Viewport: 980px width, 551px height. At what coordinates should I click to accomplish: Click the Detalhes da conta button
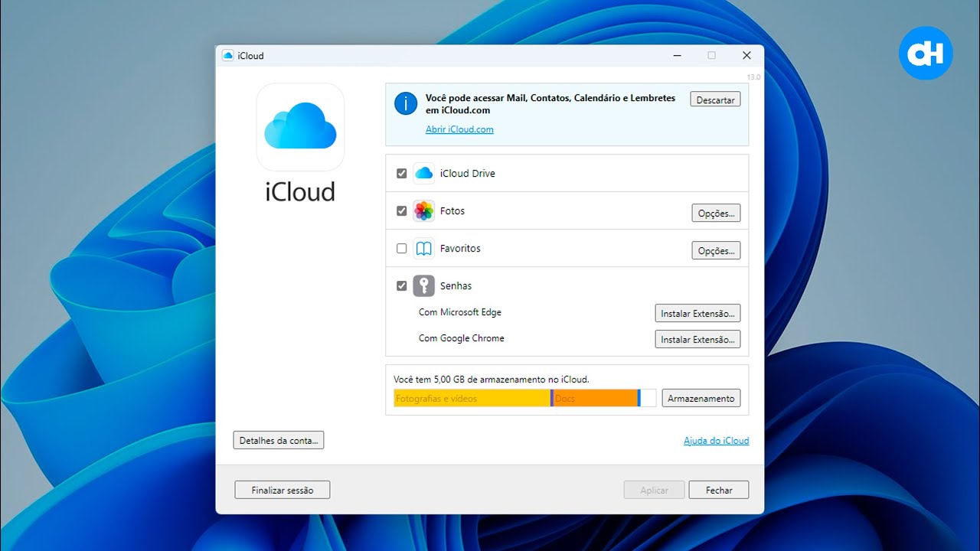(x=279, y=440)
